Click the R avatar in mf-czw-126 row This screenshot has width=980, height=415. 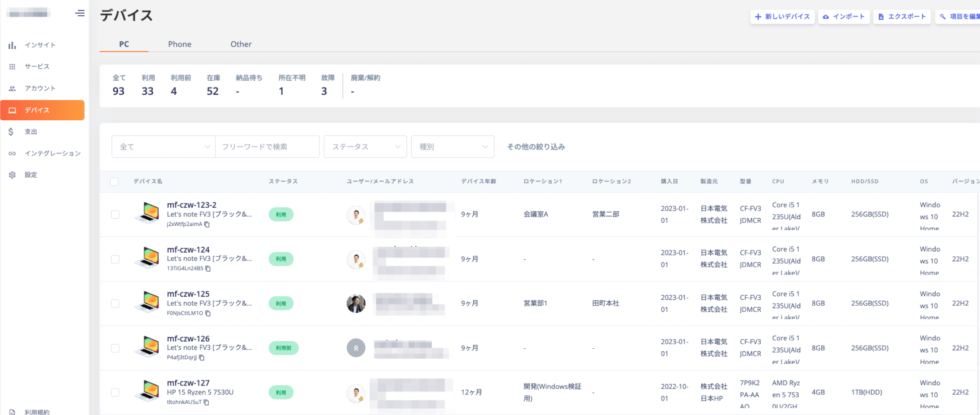[356, 348]
